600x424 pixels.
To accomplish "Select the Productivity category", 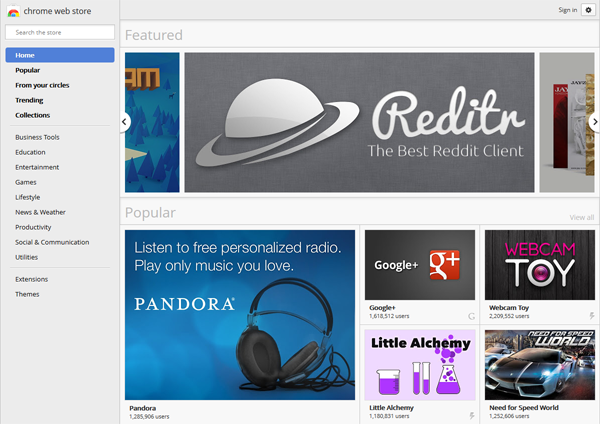I will click(x=33, y=227).
